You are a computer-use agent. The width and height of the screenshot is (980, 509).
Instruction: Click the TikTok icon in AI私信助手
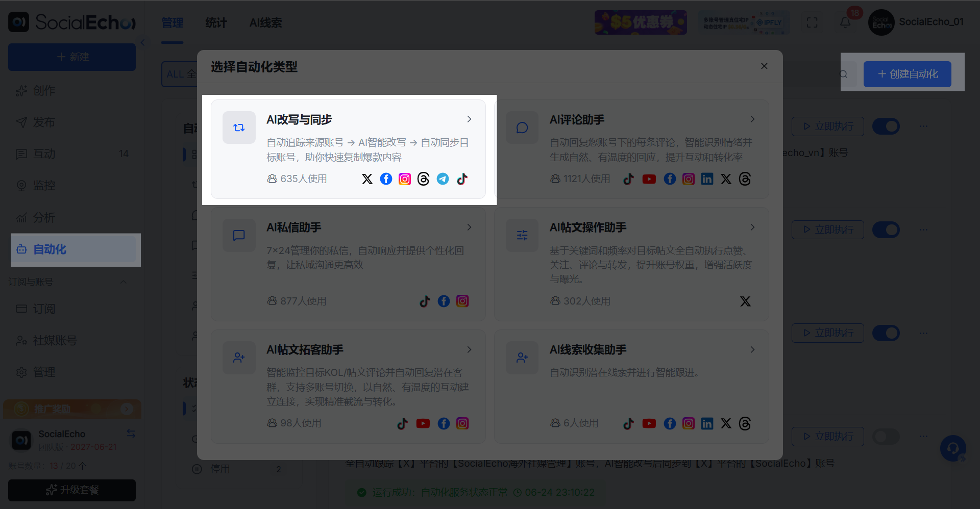(425, 301)
